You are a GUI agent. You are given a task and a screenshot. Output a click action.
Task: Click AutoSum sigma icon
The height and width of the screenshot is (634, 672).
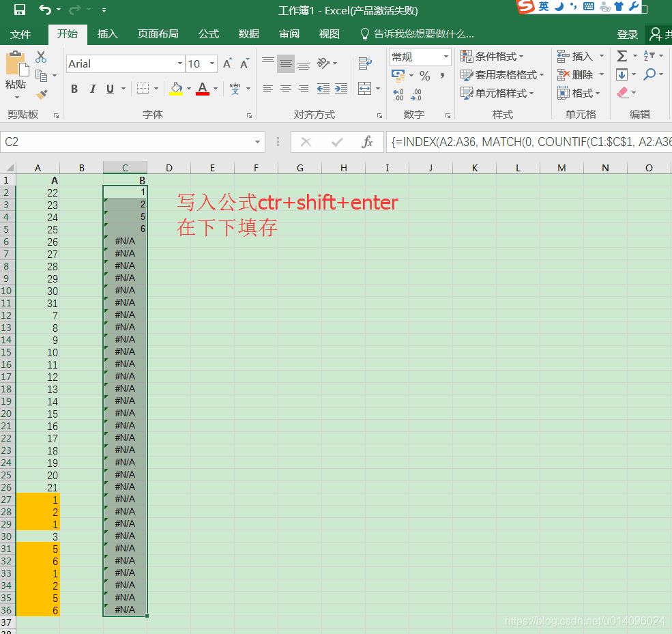pos(622,56)
